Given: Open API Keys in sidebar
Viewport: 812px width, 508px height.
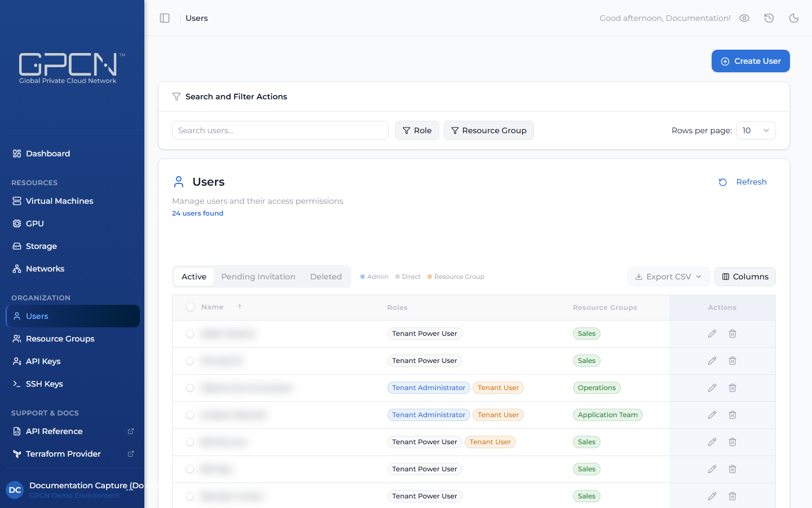Looking at the screenshot, I should (73, 361).
